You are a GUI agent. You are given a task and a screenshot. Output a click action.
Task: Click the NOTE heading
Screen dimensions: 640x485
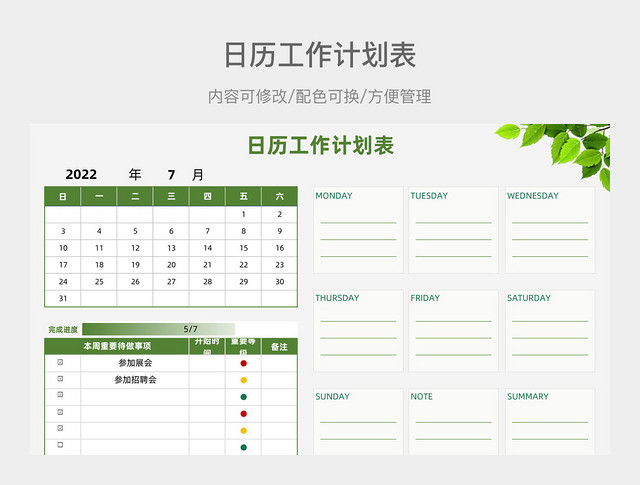point(422,396)
